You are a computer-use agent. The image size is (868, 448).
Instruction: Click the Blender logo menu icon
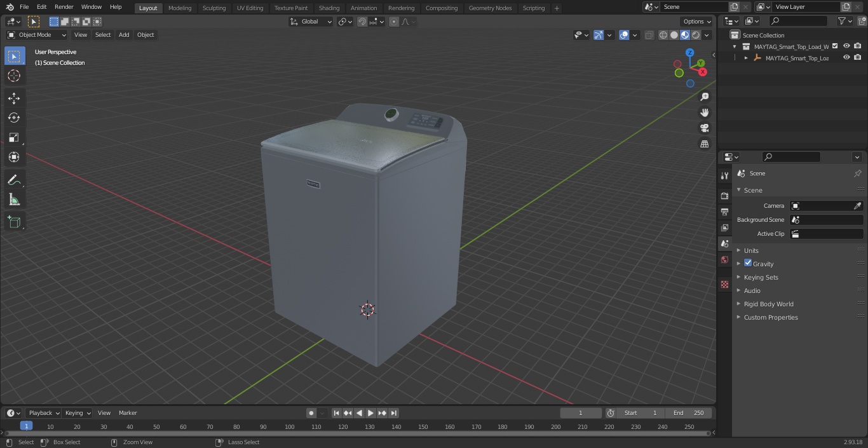point(10,7)
